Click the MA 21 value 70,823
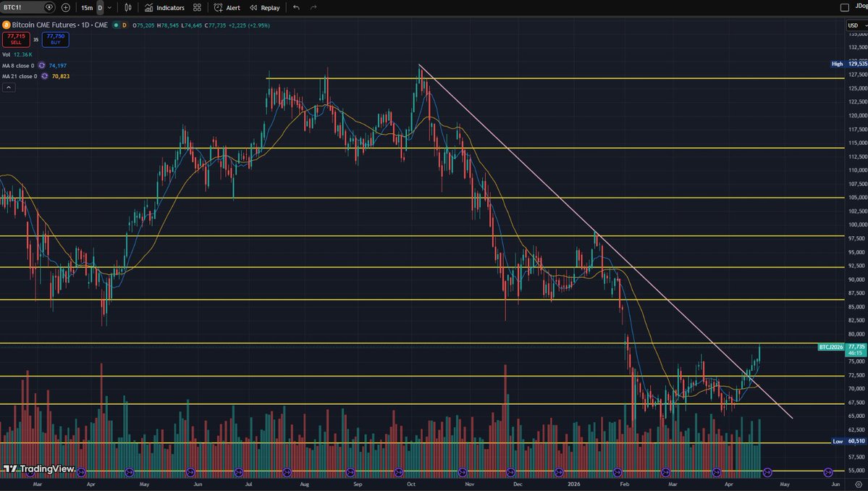 (x=61, y=76)
